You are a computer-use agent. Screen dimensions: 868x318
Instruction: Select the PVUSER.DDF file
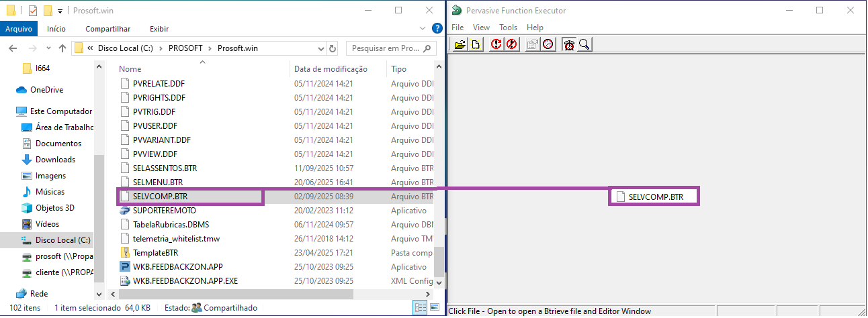[x=155, y=125]
